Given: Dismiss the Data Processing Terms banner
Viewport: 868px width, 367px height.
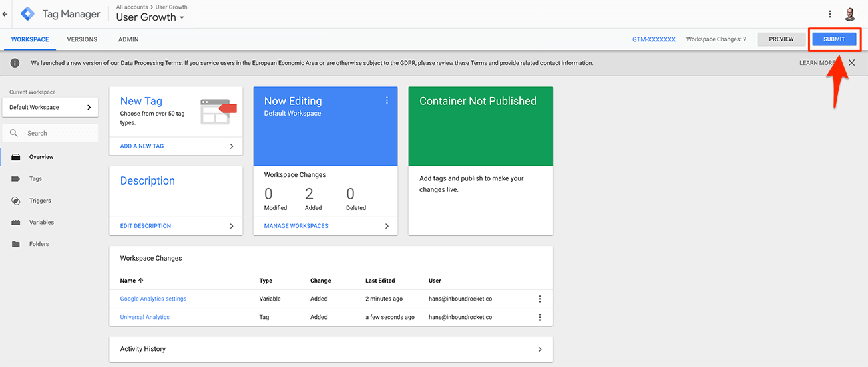Looking at the screenshot, I should tap(851, 63).
